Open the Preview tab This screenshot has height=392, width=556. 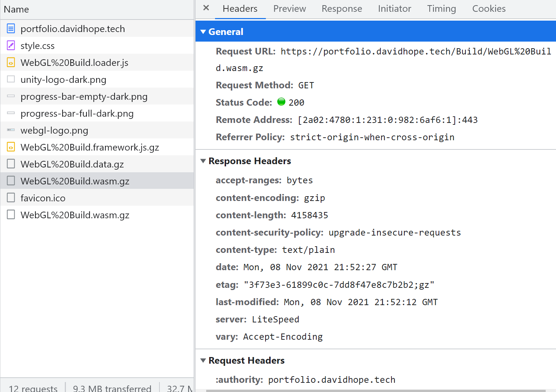[x=289, y=9]
